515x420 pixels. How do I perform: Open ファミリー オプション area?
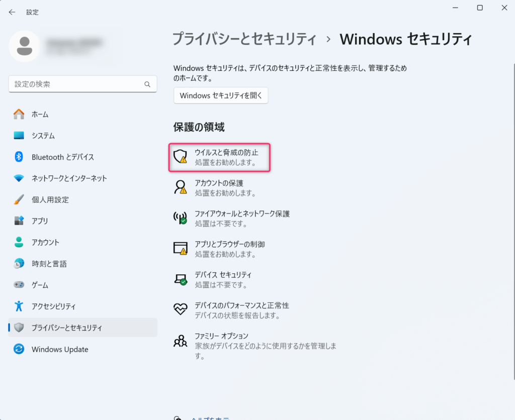click(x=254, y=346)
